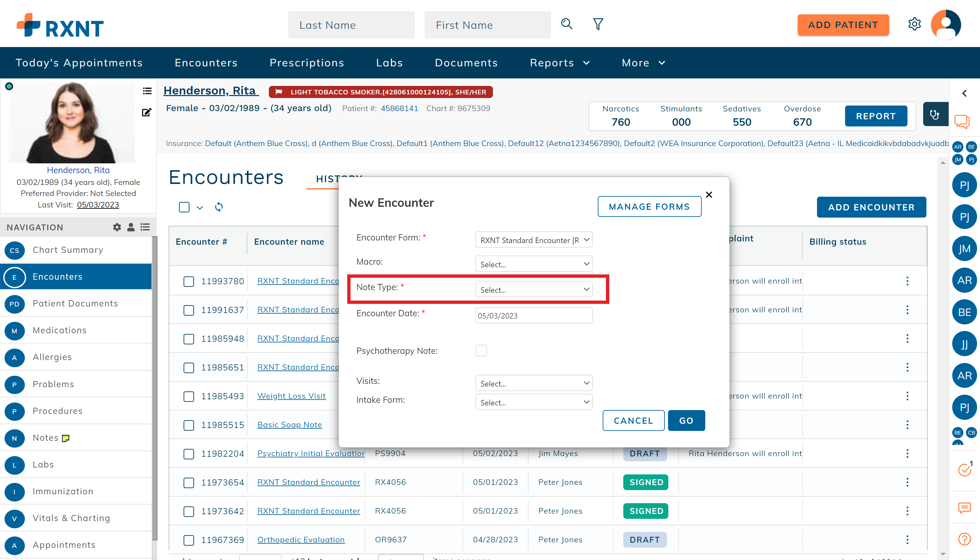Click the ADD ENCOUNTER button
Image resolution: width=980 pixels, height=560 pixels.
871,207
